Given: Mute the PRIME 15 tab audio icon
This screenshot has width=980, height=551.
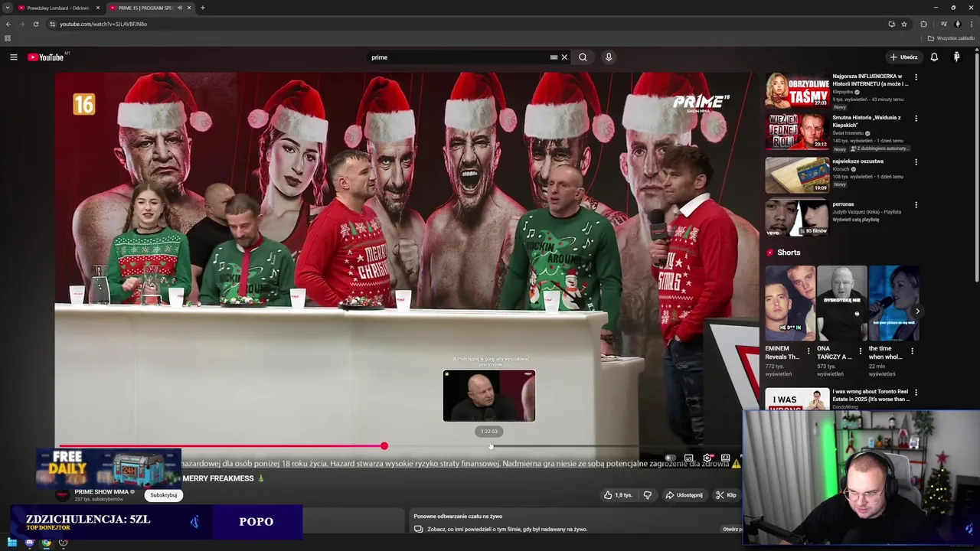Looking at the screenshot, I should click(180, 8).
